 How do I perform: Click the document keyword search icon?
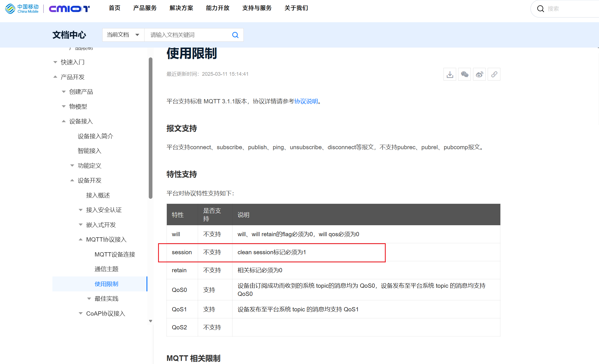click(x=235, y=35)
